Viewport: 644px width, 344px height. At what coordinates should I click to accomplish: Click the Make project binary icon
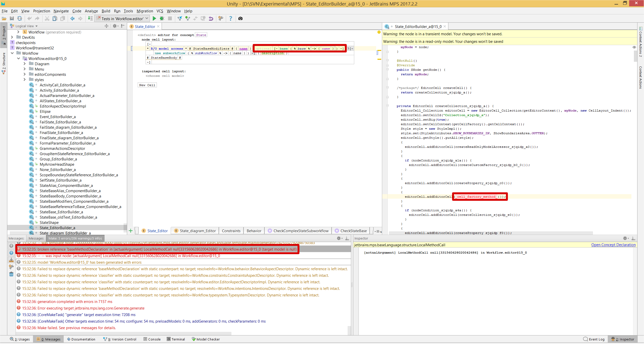(90, 18)
